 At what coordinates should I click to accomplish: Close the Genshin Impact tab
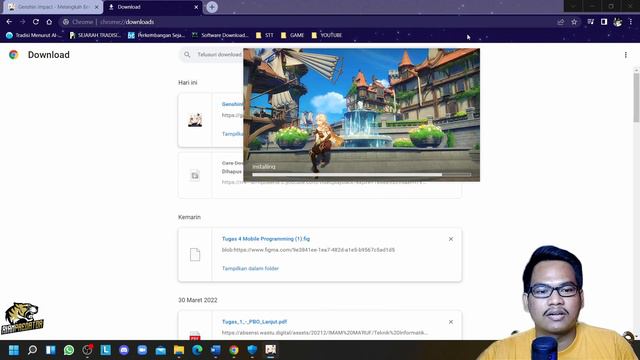click(x=97, y=7)
